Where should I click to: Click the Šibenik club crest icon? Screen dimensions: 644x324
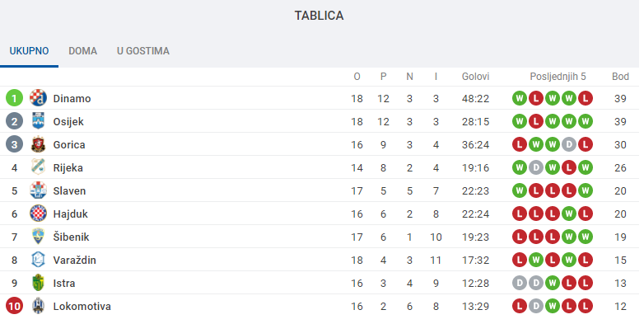click(38, 237)
